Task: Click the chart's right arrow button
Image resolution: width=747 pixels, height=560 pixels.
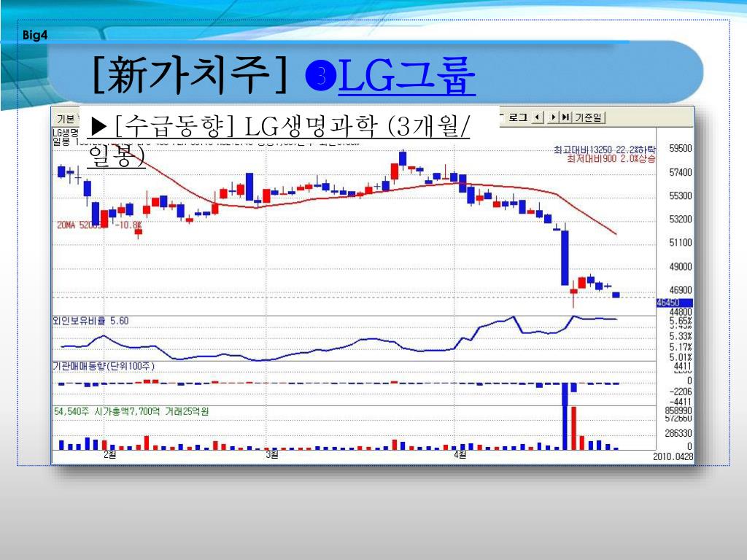Action: tap(553, 117)
